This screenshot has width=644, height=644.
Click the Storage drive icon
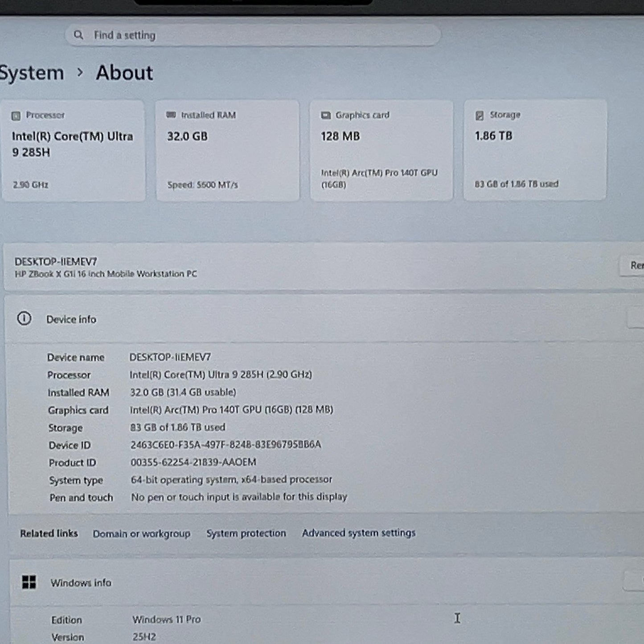click(480, 115)
